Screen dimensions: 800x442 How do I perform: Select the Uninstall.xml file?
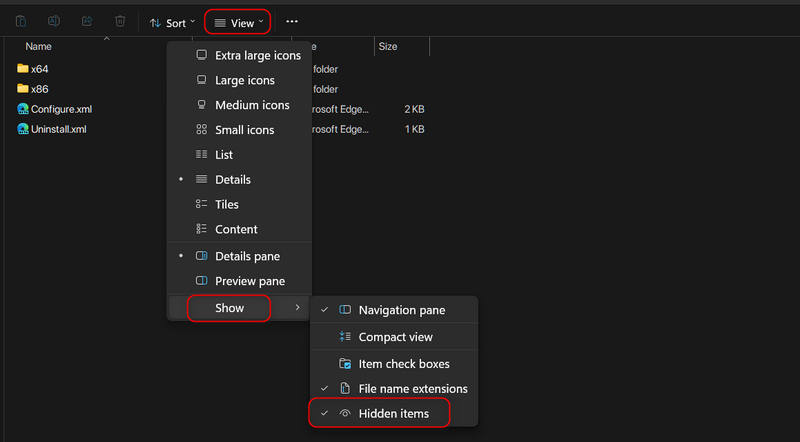tap(52, 129)
